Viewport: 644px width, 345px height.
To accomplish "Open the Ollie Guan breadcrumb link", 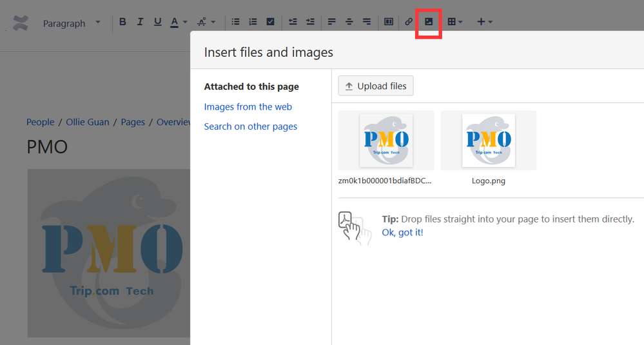I will tap(88, 122).
